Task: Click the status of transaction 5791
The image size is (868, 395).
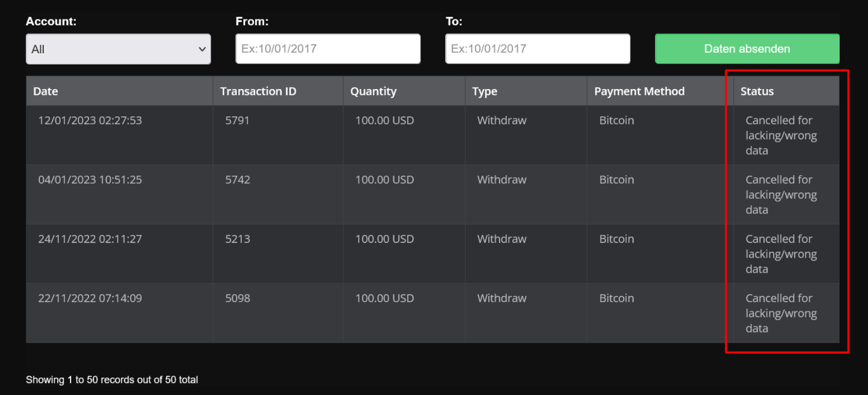Action: [x=781, y=135]
